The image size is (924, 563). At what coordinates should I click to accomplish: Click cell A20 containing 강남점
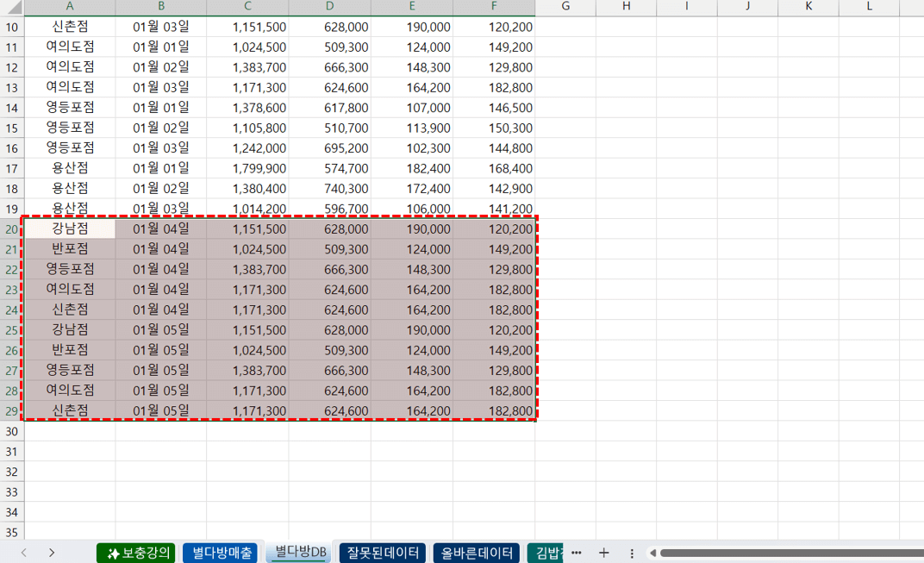click(70, 229)
